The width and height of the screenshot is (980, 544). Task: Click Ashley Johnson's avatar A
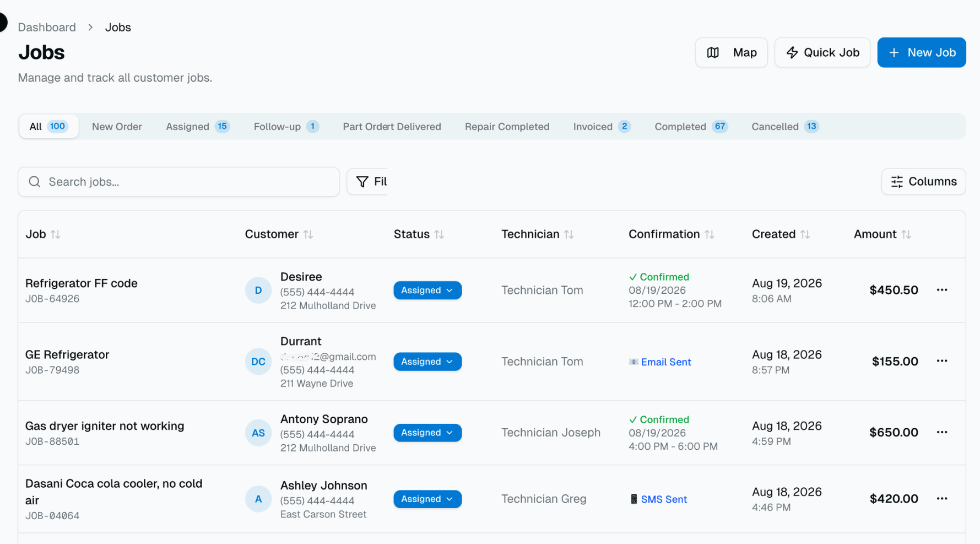pyautogui.click(x=258, y=499)
